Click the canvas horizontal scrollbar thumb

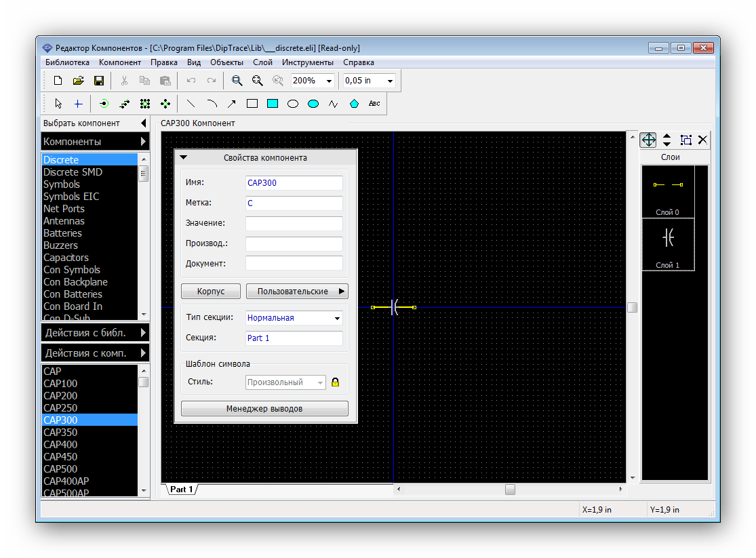pos(510,489)
